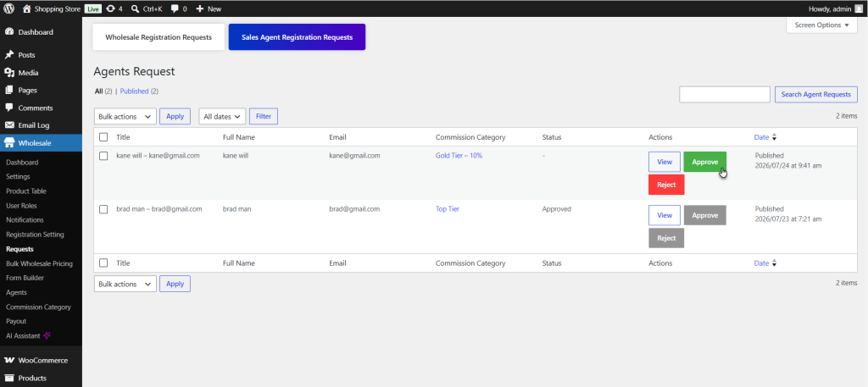
Task: Click the WordPress logo icon
Action: [x=8, y=8]
